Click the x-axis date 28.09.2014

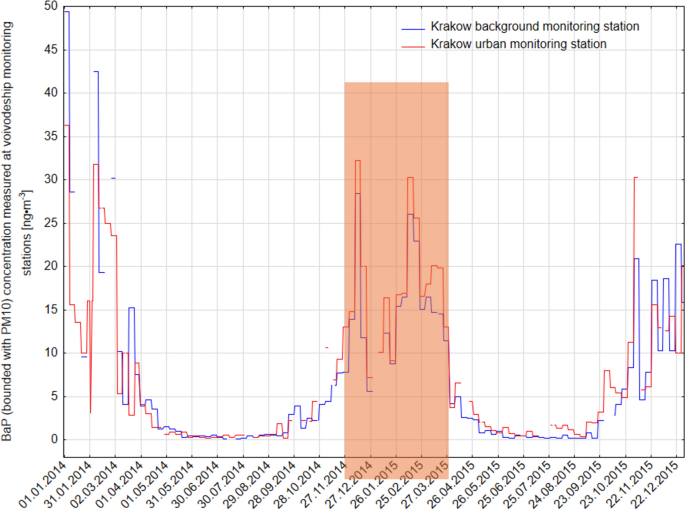273,485
